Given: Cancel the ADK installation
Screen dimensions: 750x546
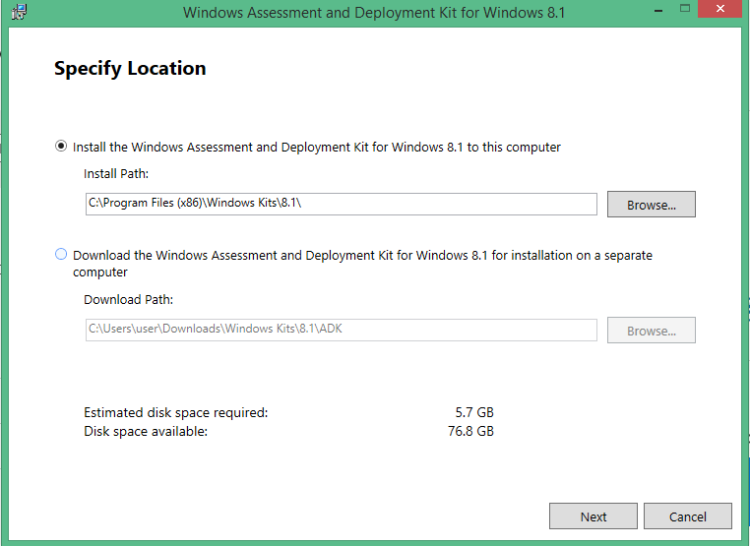Looking at the screenshot, I should [x=687, y=516].
